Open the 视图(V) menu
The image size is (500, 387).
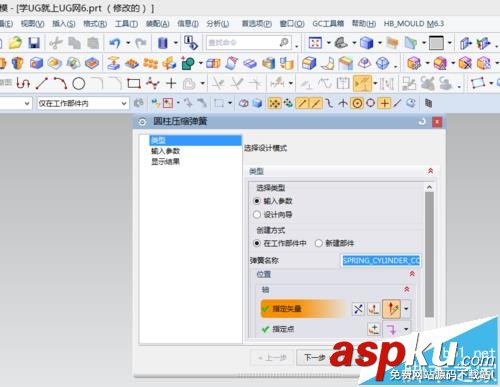(x=32, y=24)
